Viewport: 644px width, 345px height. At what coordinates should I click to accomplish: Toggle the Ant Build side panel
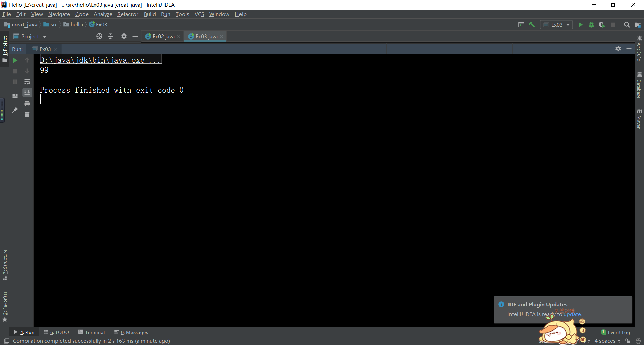tap(639, 48)
